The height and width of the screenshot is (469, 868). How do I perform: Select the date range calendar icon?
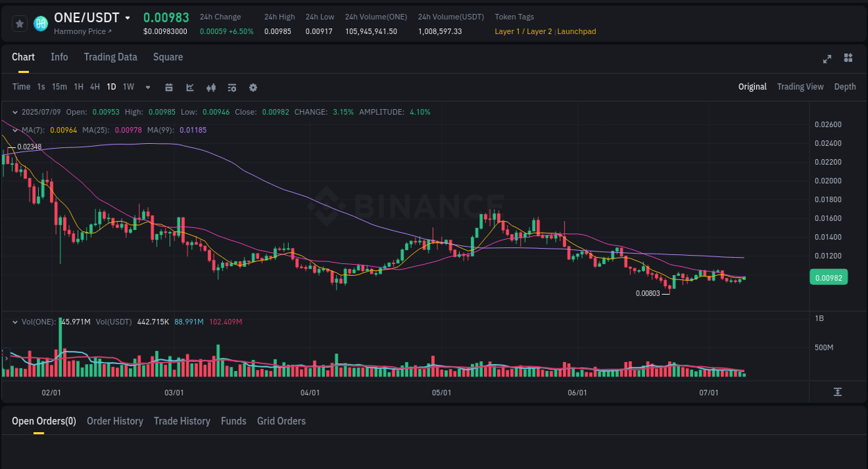click(x=169, y=87)
